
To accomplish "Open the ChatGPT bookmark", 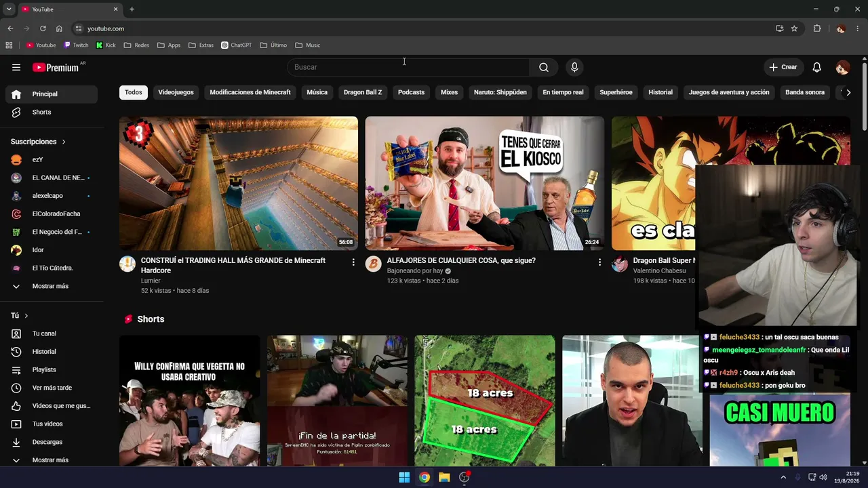I will point(237,45).
